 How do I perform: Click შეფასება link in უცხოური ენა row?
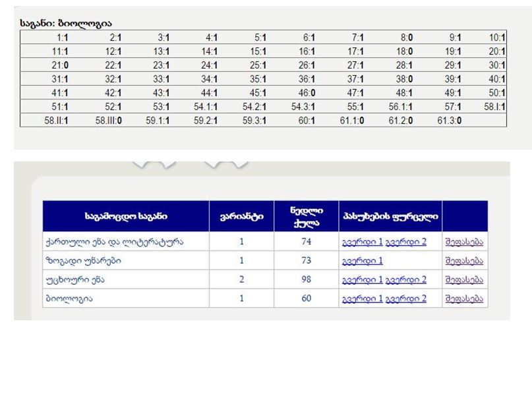tap(464, 280)
